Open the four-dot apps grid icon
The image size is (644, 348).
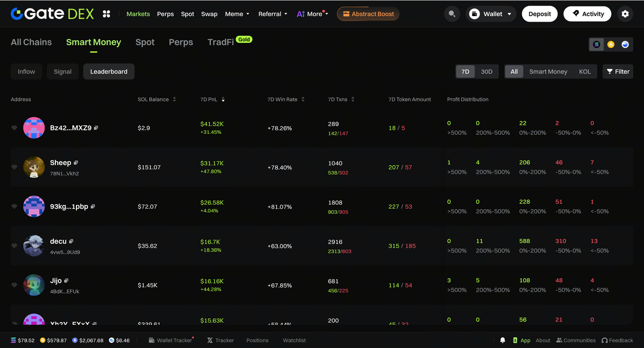[x=106, y=14]
